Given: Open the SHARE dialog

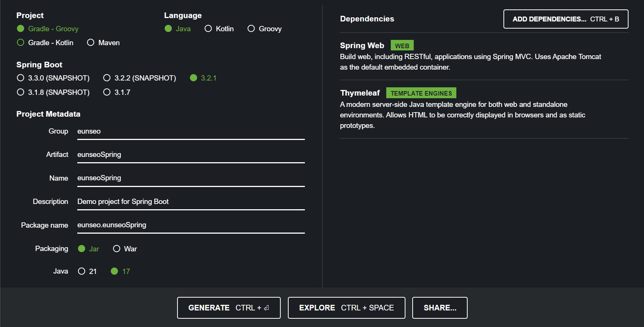Looking at the screenshot, I should pyautogui.click(x=440, y=308).
